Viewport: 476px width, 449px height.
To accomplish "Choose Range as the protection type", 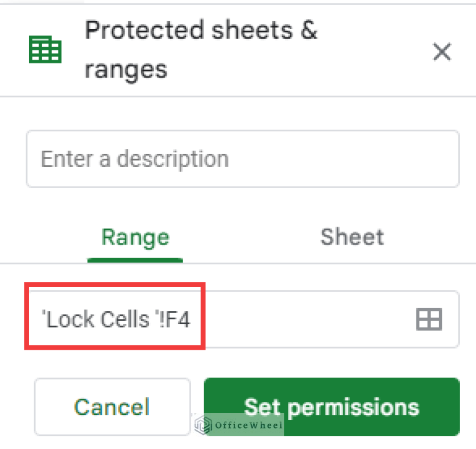I will [135, 237].
